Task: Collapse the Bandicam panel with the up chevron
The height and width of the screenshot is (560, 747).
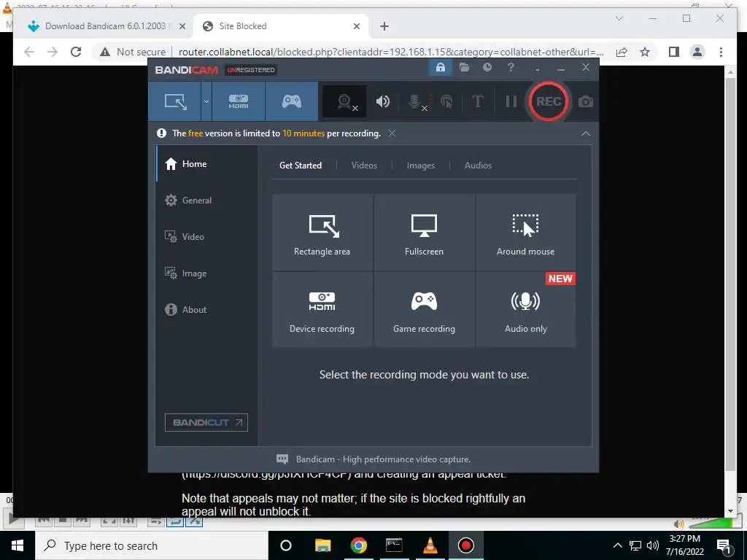Action: coord(586,134)
